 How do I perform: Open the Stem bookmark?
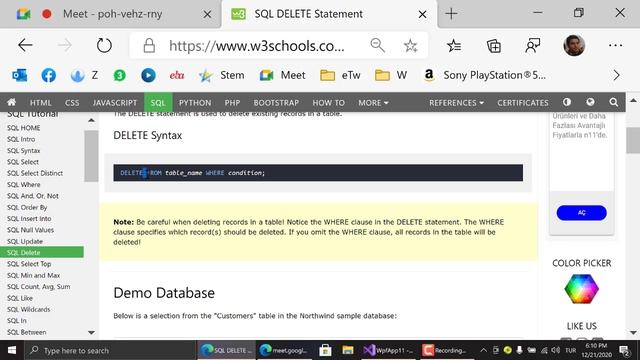222,75
